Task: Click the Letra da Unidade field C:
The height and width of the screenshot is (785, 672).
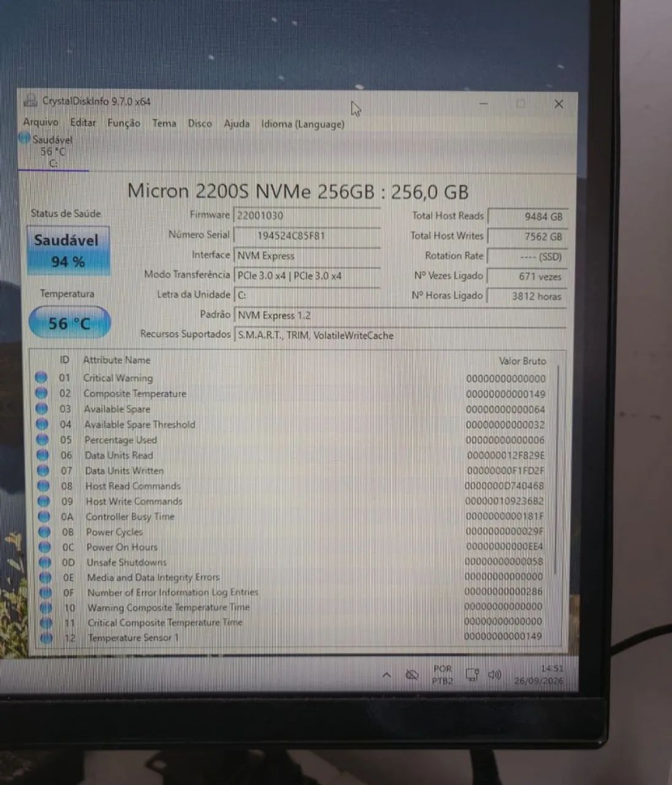Action: [307, 295]
